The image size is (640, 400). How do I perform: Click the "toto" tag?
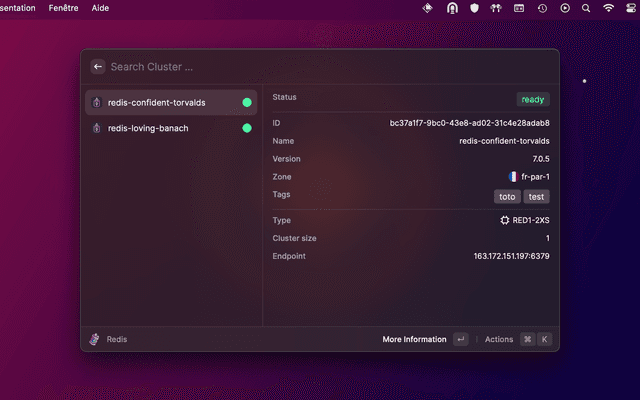tap(507, 197)
